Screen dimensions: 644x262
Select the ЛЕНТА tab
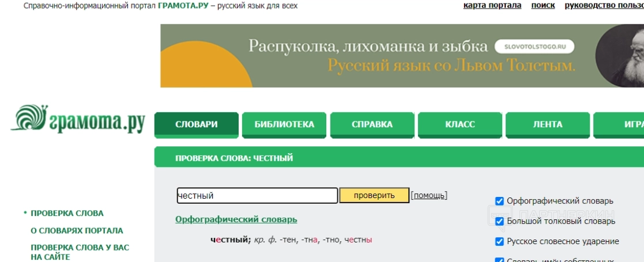[x=548, y=124]
